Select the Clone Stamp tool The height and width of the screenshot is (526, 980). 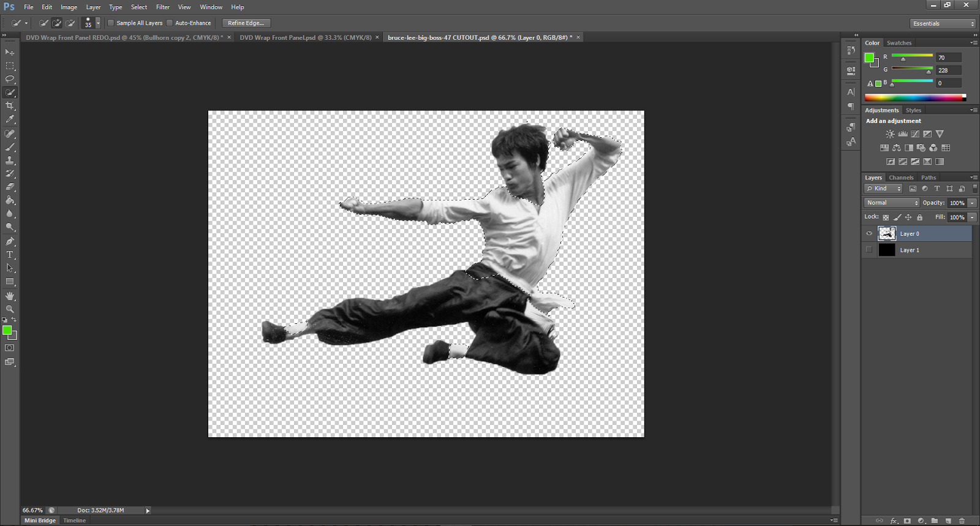click(x=10, y=160)
